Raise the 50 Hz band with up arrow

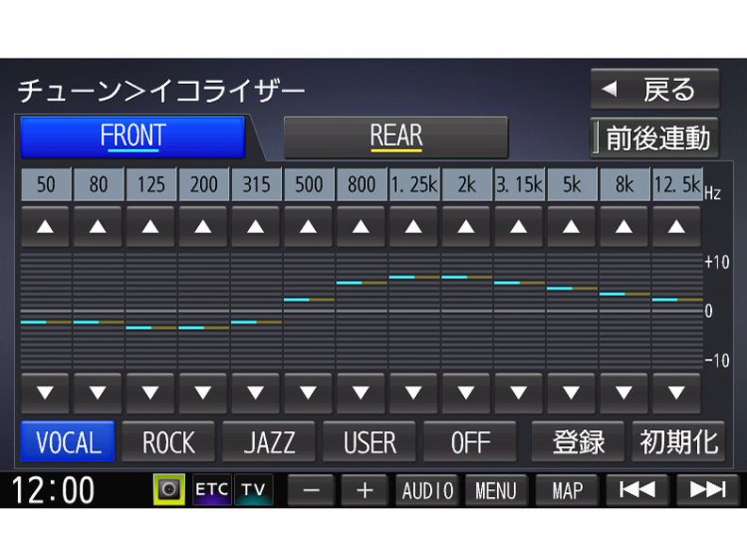[46, 227]
